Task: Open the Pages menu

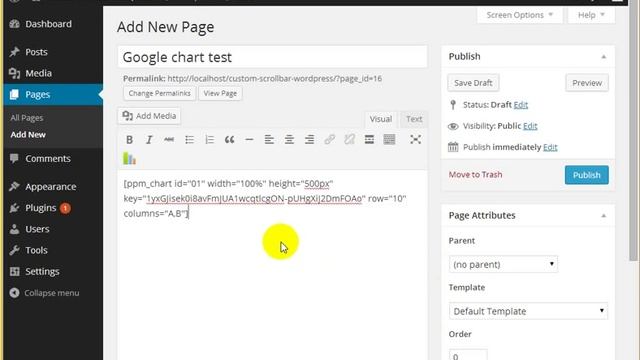Action: point(53,94)
